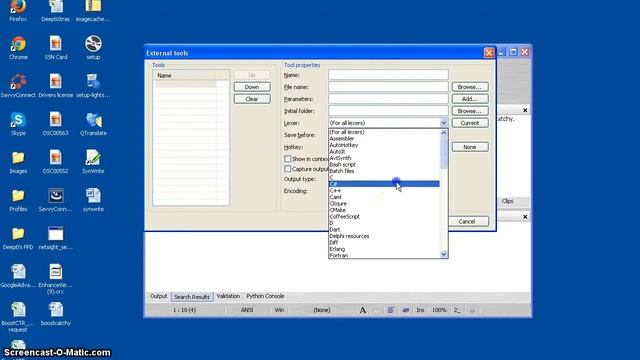
Task: Select C# in the lexer list
Action: [x=384, y=184]
